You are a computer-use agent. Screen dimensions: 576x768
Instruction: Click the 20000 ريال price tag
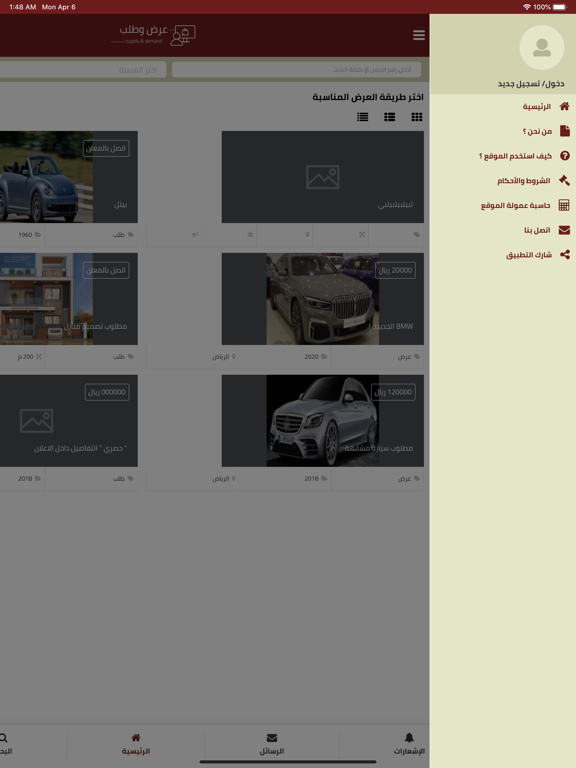coord(395,270)
